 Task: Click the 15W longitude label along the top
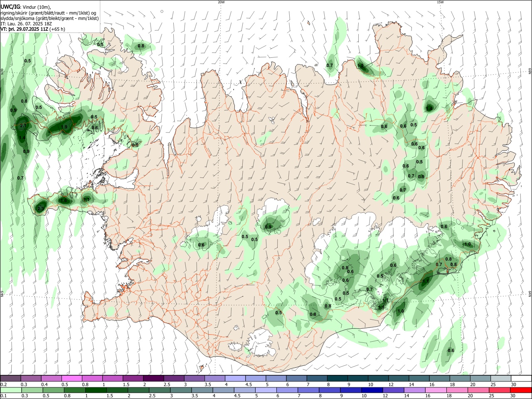point(440,2)
